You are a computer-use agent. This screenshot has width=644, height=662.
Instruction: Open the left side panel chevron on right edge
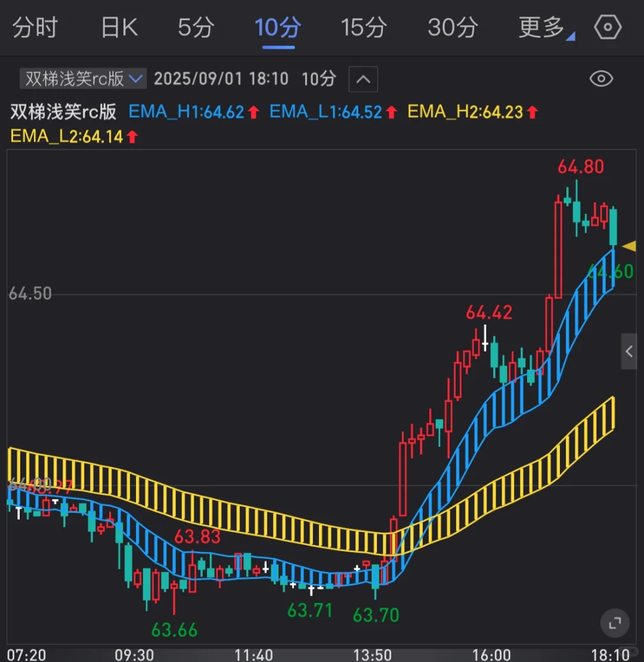coord(630,351)
